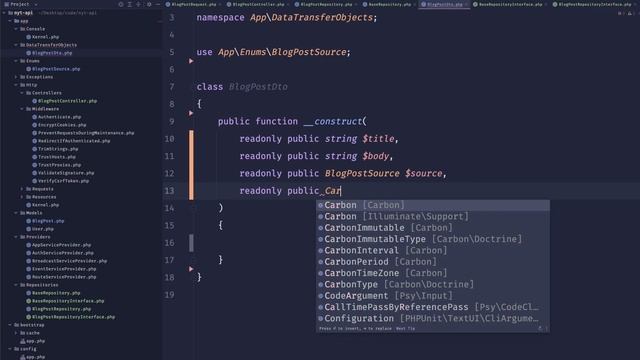Screen dimensions: 640x360
Task: Hide the Project panel with minus icon
Action: [158, 4]
